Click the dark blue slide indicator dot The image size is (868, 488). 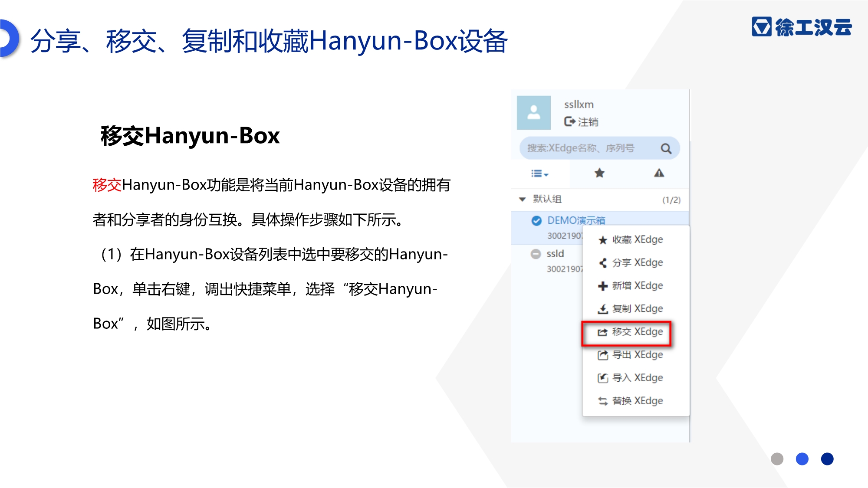click(827, 459)
